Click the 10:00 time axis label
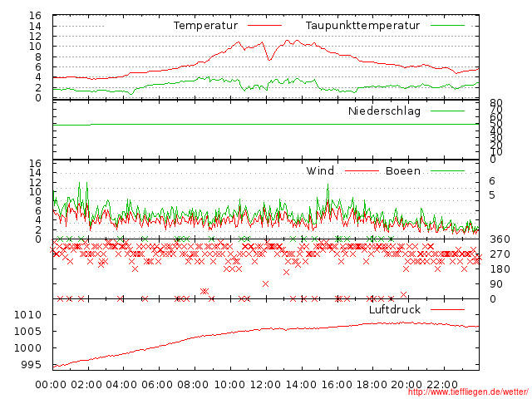The height and width of the screenshot is (399, 532). tap(229, 384)
